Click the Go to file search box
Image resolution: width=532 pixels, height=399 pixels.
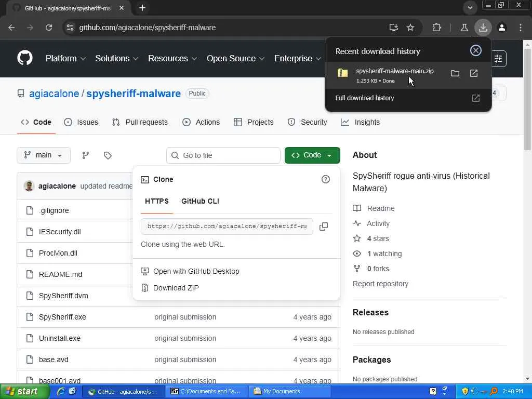(x=223, y=155)
